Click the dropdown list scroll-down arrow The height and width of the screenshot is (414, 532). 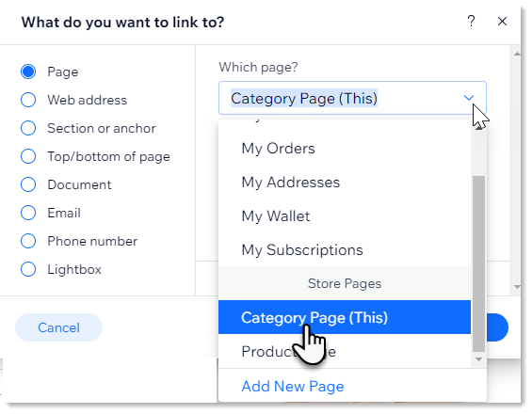[x=478, y=359]
